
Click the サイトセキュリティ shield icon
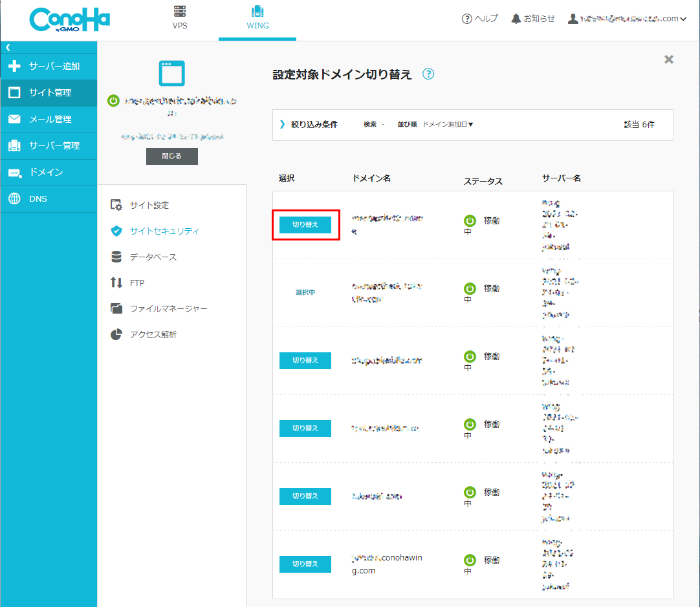(116, 231)
